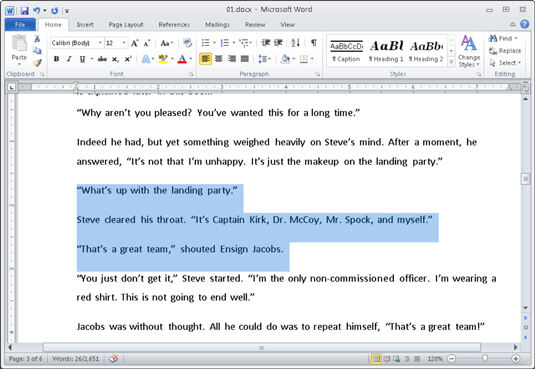The height and width of the screenshot is (369, 535).
Task: Click the Save icon in Quick Access Toolbar
Action: tap(25, 11)
